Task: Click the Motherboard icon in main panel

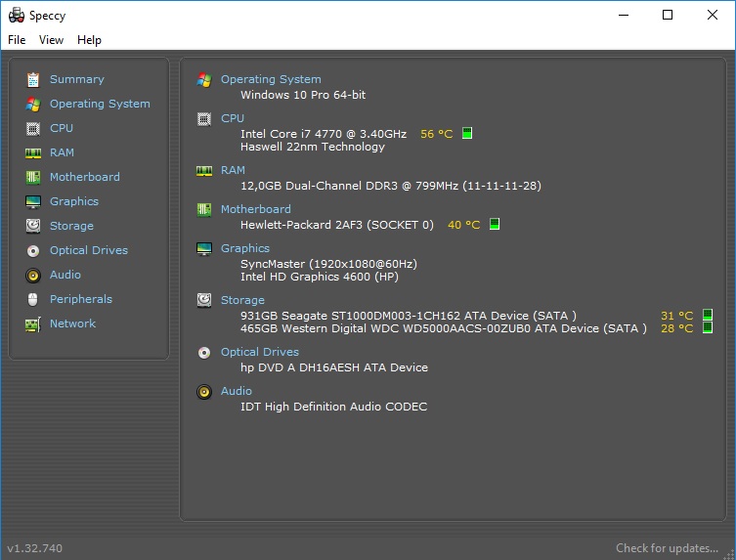Action: [204, 209]
